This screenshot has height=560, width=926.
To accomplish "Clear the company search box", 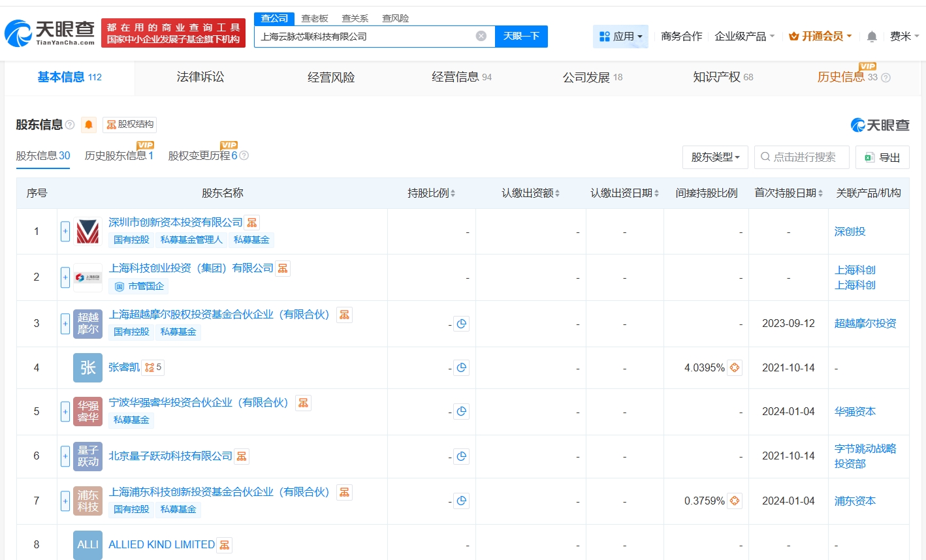I will coord(481,36).
